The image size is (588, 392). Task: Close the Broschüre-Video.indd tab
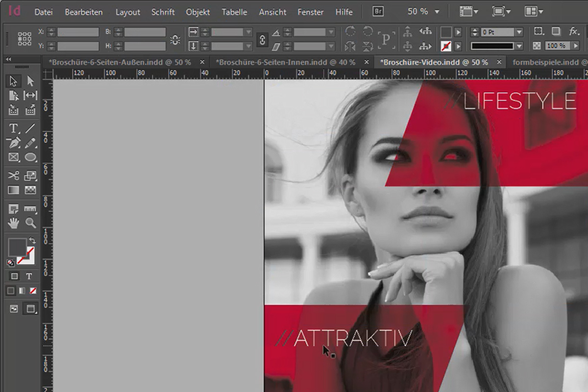[x=499, y=62]
